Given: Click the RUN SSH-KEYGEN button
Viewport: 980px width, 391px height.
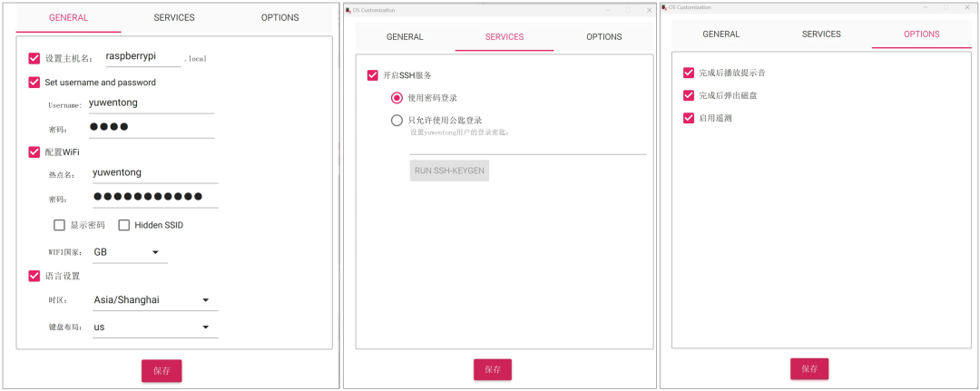Looking at the screenshot, I should (449, 171).
